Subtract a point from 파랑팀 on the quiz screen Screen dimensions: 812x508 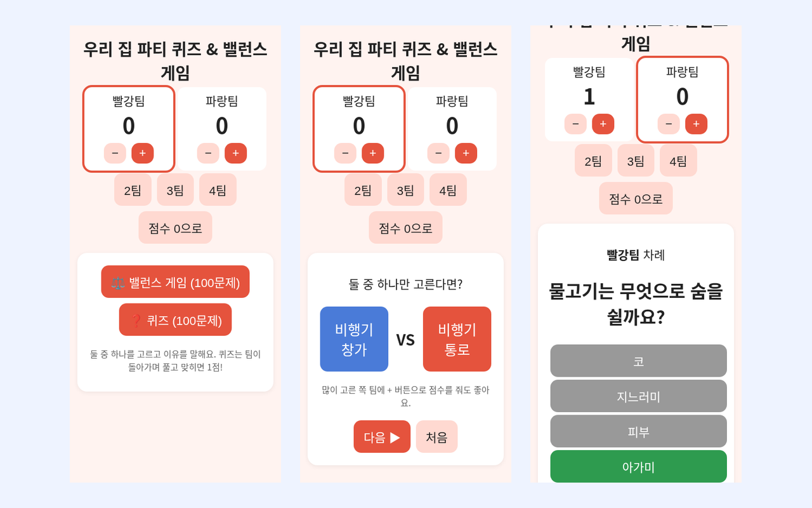(x=669, y=124)
